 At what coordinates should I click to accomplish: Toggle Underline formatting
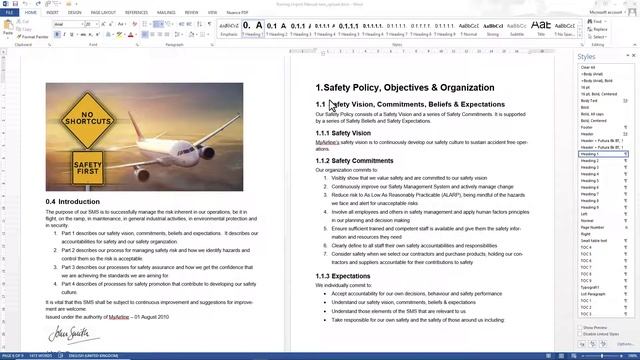pos(71,35)
